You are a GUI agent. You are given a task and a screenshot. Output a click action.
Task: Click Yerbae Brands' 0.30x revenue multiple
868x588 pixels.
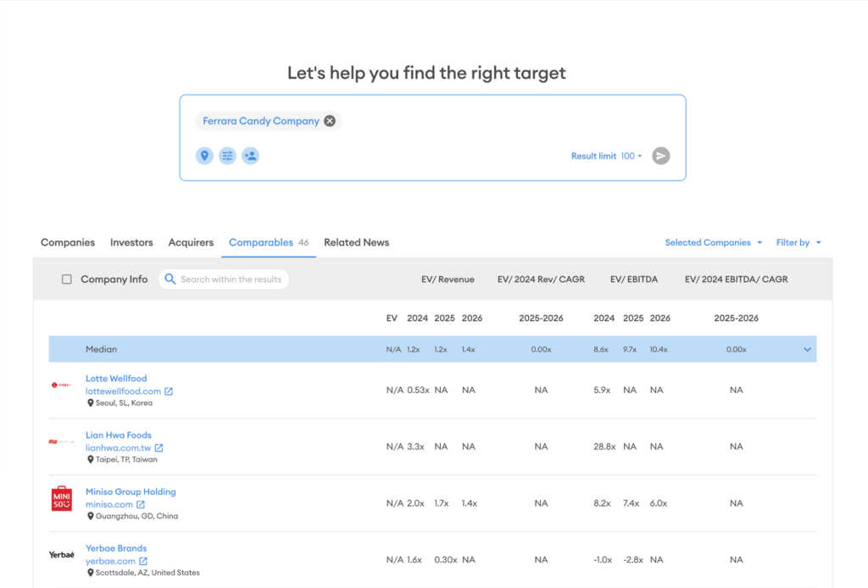pyautogui.click(x=446, y=560)
